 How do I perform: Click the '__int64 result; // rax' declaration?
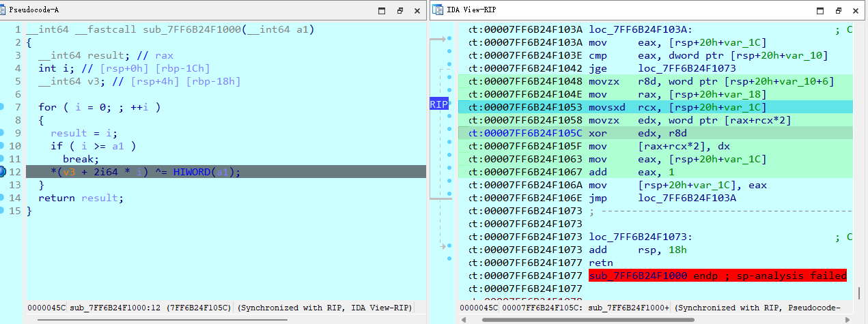coord(106,55)
